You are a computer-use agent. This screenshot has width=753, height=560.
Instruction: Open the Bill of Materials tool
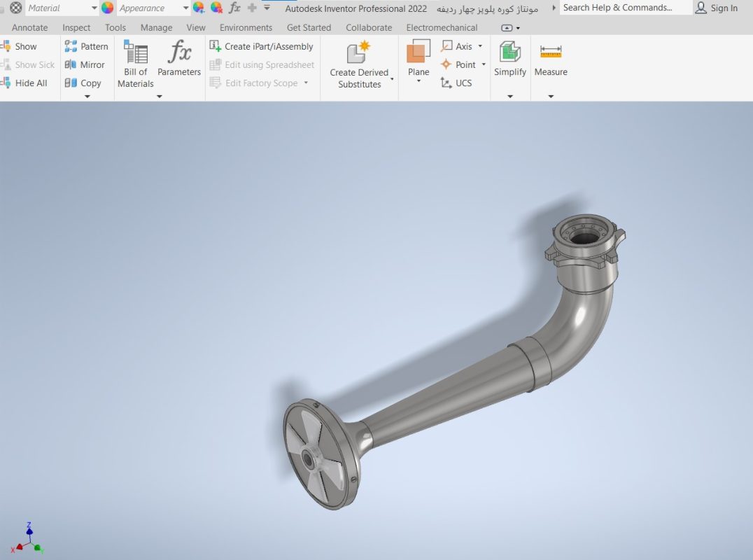click(x=136, y=64)
